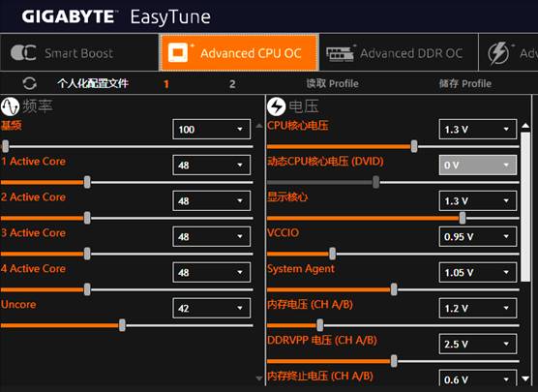Switch to Advanced CPU OC tab

point(239,53)
